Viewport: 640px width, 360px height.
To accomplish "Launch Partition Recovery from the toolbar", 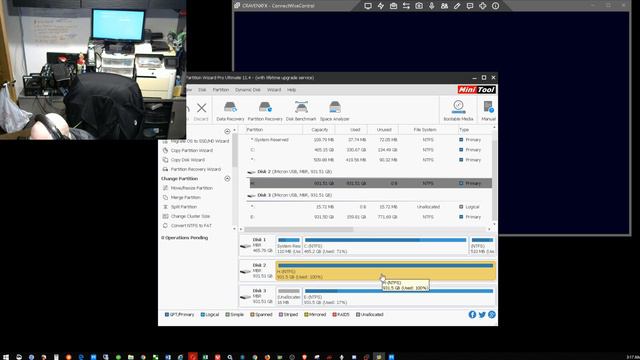I will (x=265, y=111).
